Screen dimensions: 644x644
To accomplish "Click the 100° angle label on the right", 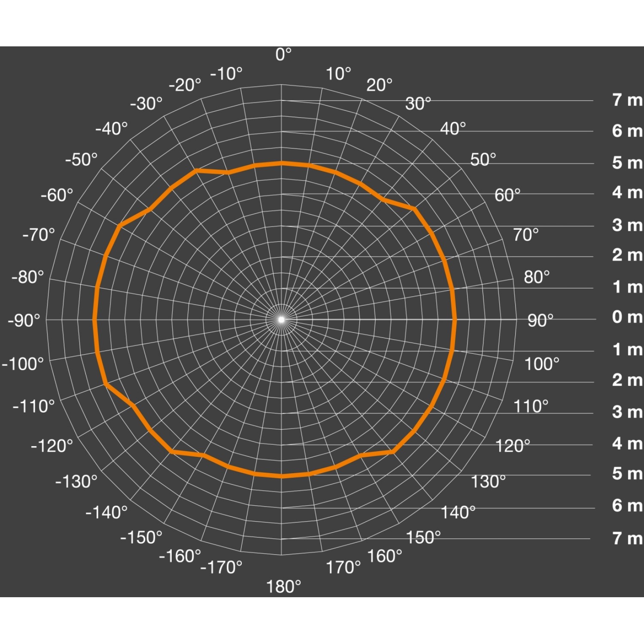I will coord(542,364).
